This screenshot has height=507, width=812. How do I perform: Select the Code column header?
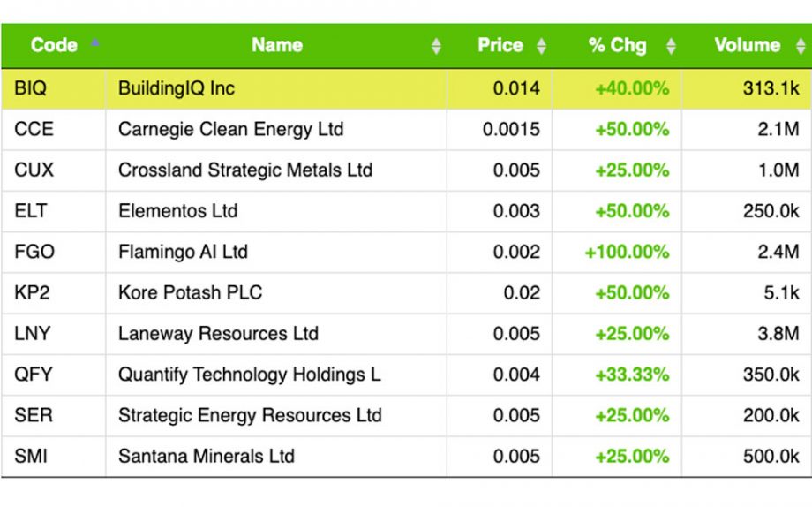pyautogui.click(x=54, y=45)
